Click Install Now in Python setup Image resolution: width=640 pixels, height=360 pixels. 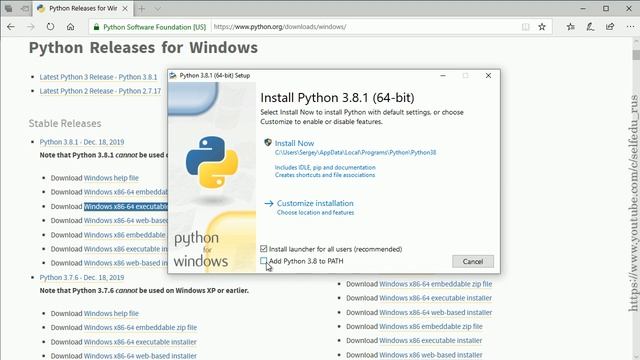(x=294, y=143)
